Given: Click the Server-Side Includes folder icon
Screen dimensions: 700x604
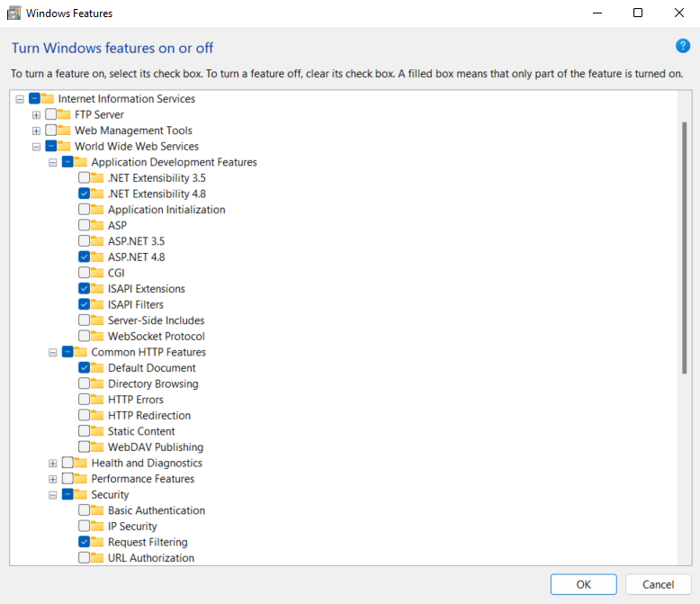Looking at the screenshot, I should click(x=97, y=320).
